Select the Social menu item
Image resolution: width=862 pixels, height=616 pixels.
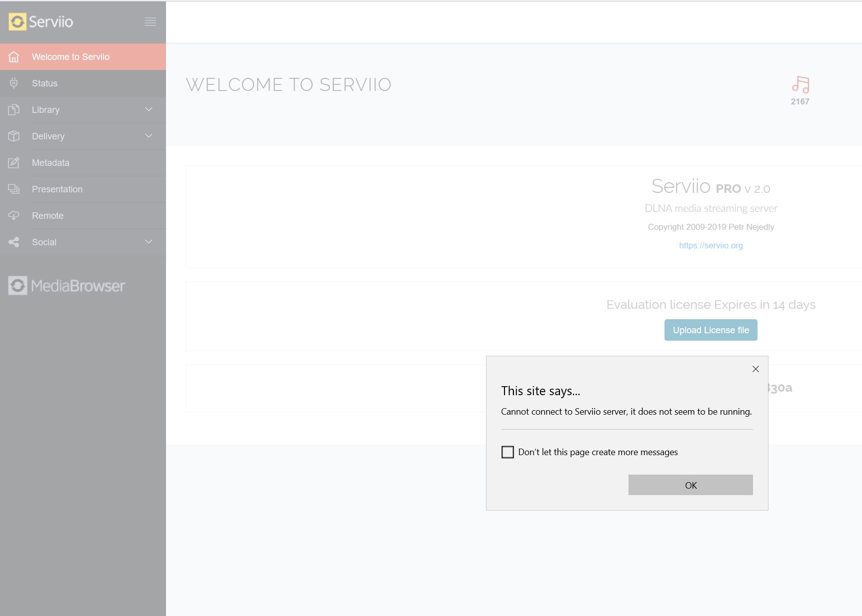(x=83, y=242)
